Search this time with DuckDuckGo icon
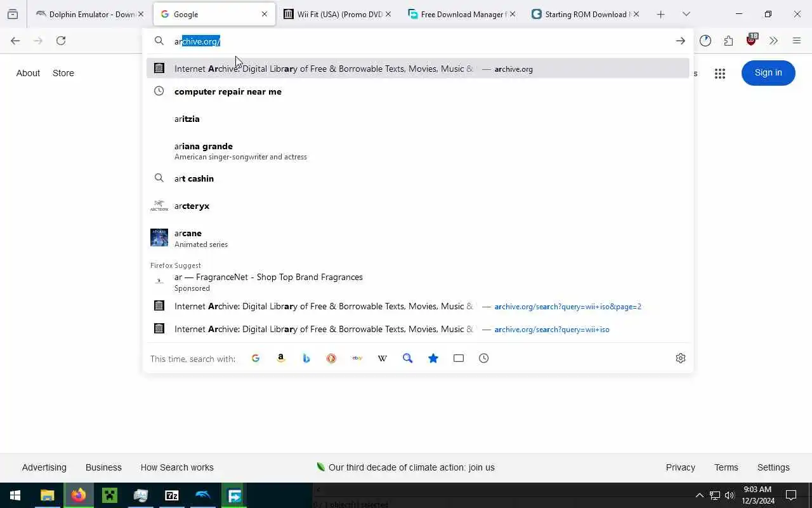The height and width of the screenshot is (508, 812). point(331,358)
